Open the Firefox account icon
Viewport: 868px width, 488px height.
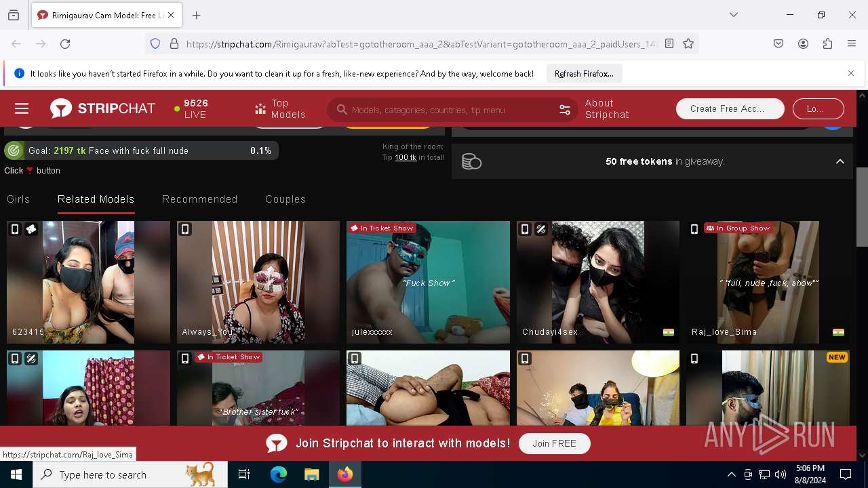point(803,43)
